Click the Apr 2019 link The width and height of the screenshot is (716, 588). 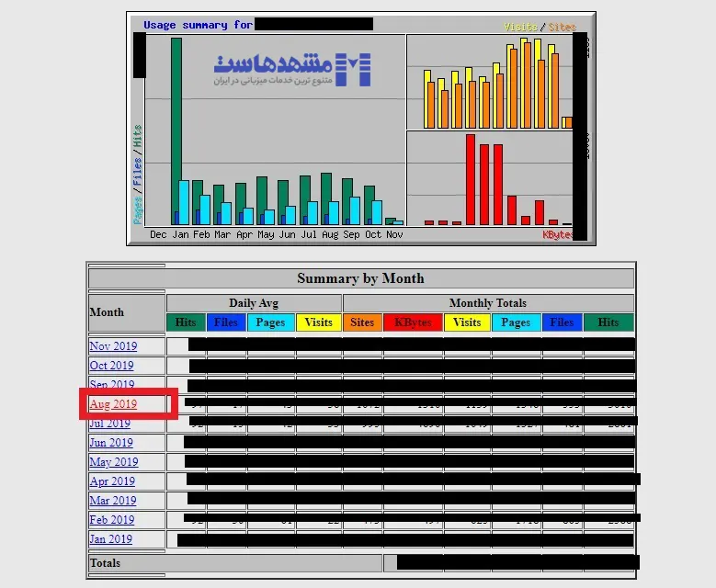[x=112, y=481]
